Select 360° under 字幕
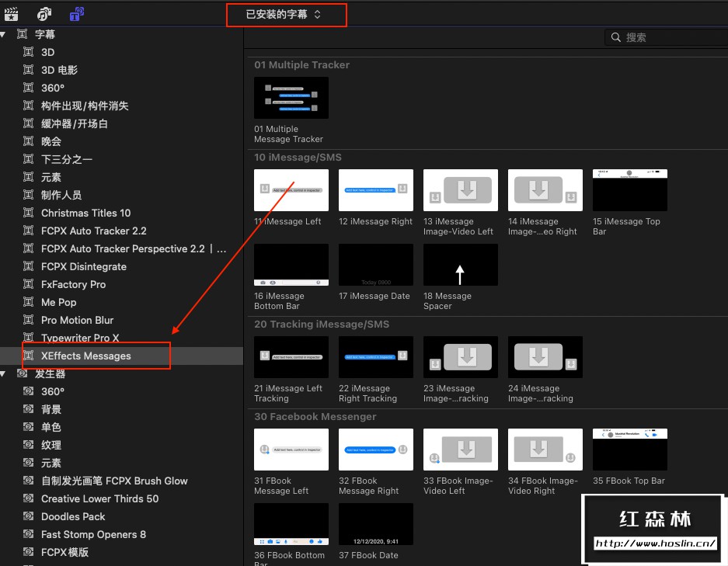 click(x=53, y=88)
